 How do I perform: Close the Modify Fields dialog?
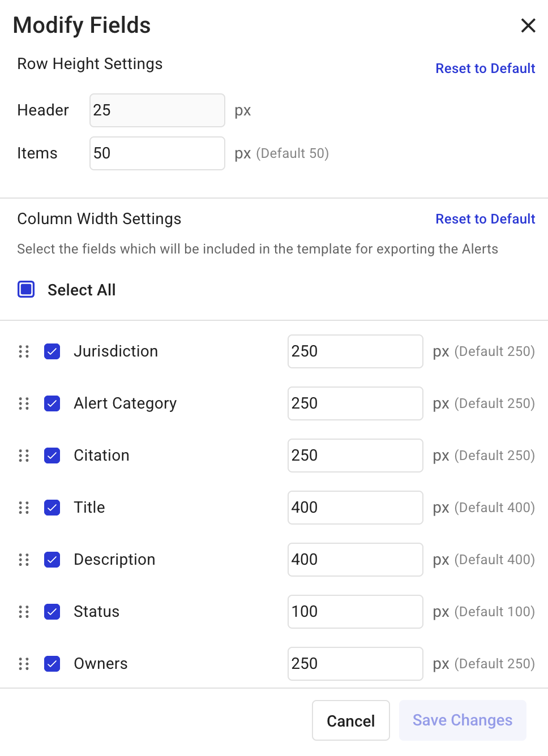pos(528,25)
